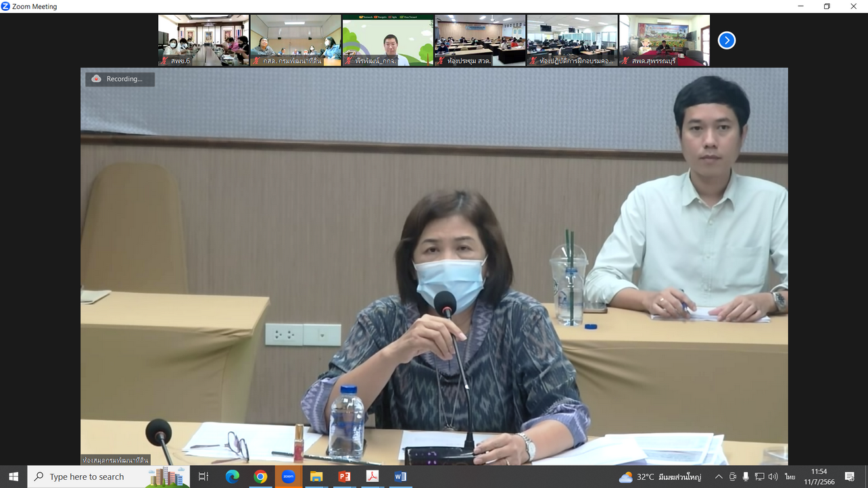Click the next participants arrow button

726,41
